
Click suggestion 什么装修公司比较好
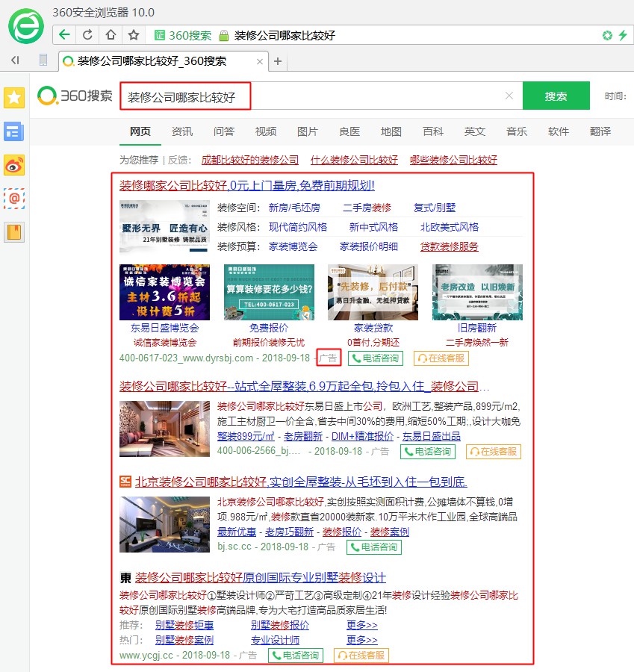[354, 161]
